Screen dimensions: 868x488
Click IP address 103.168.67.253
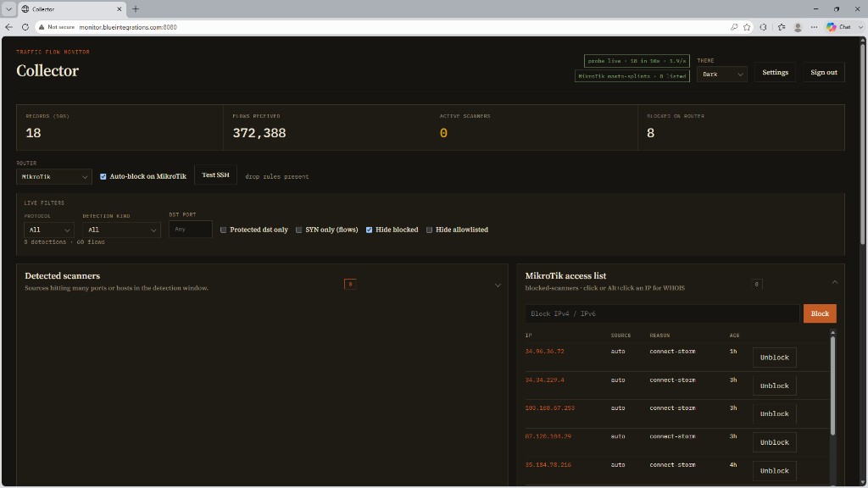(549, 408)
